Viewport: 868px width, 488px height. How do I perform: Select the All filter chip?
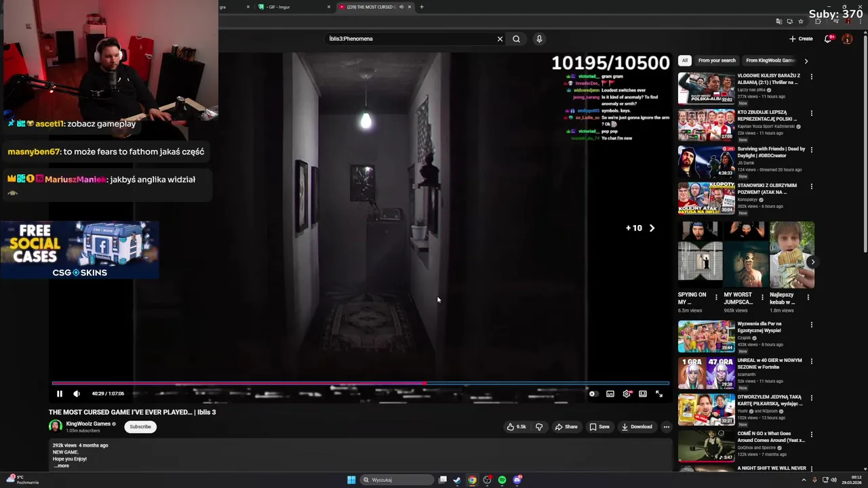(x=685, y=60)
